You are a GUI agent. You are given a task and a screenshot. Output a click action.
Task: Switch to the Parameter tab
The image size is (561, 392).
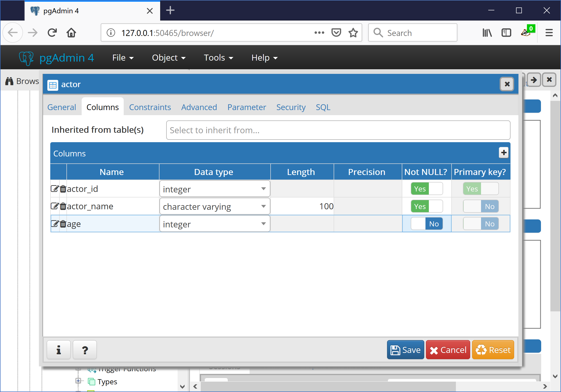coord(246,107)
